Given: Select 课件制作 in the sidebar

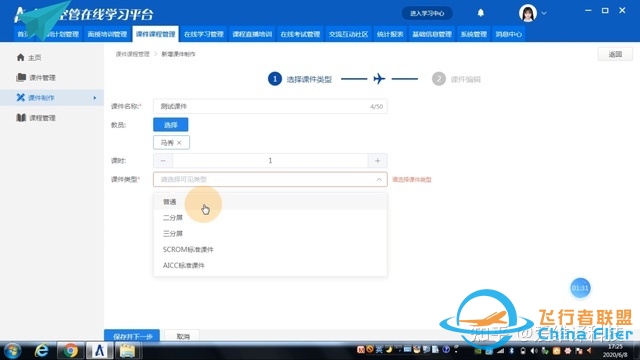Looking at the screenshot, I should pos(52,98).
